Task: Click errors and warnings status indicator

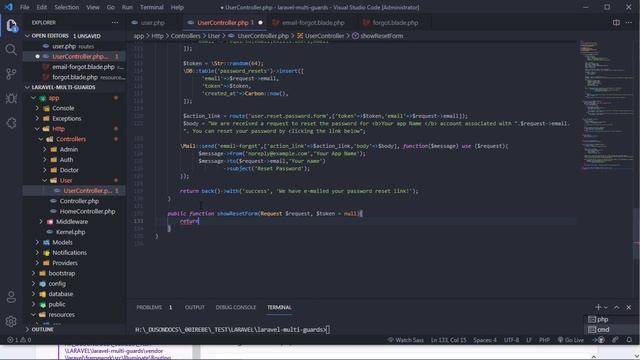Action: (19, 340)
